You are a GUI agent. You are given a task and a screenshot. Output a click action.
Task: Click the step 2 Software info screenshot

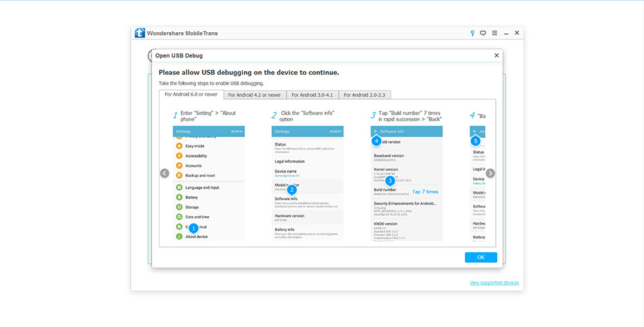[x=308, y=183]
